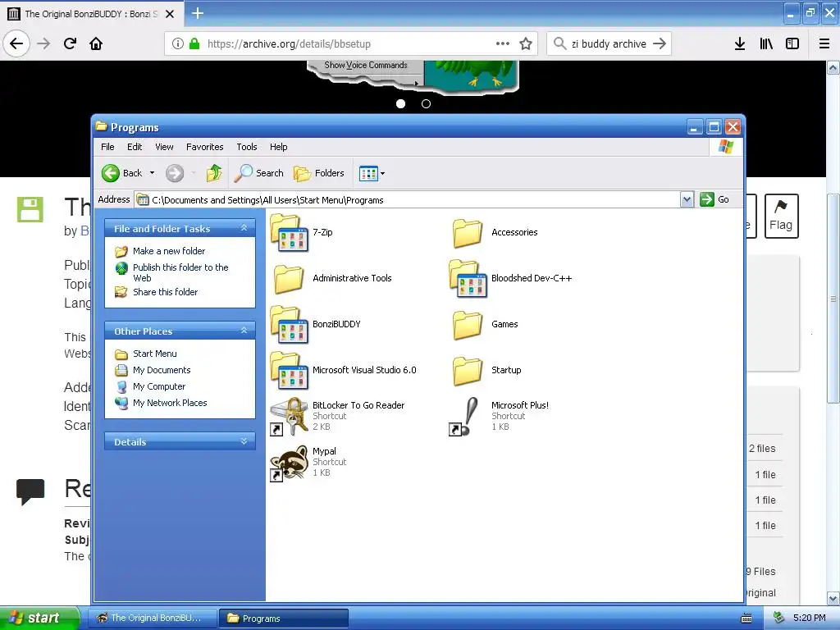This screenshot has width=840, height=630.
Task: Click Share this folder
Action: tap(165, 292)
